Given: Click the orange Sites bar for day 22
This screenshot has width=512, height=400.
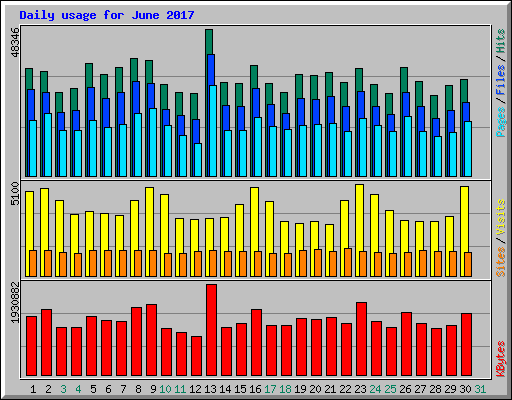Looking at the screenshot, I should tap(348, 262).
